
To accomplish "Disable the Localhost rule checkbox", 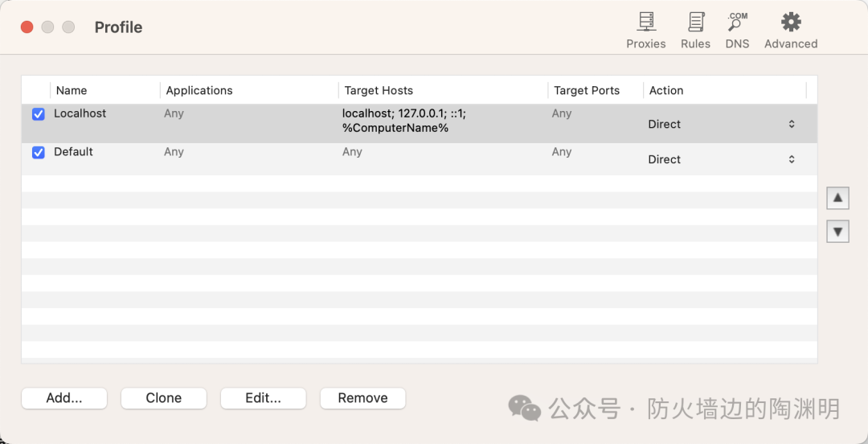I will pyautogui.click(x=39, y=114).
